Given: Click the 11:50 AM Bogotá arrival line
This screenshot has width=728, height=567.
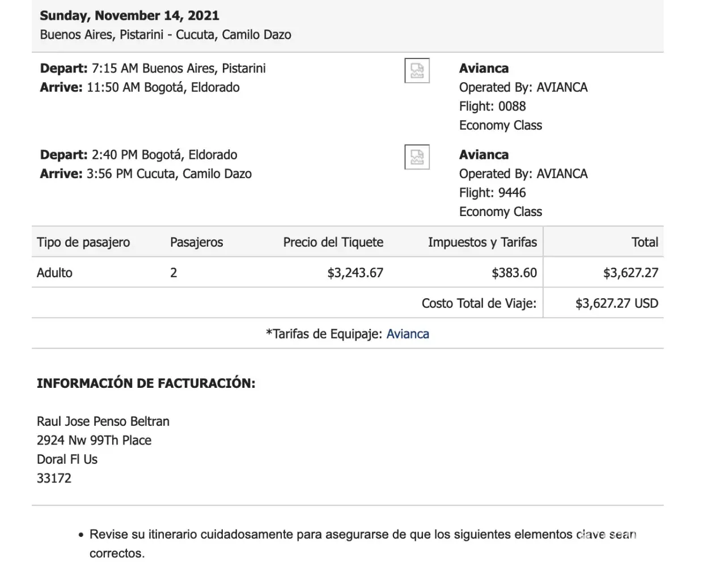Looking at the screenshot, I should tap(139, 87).
